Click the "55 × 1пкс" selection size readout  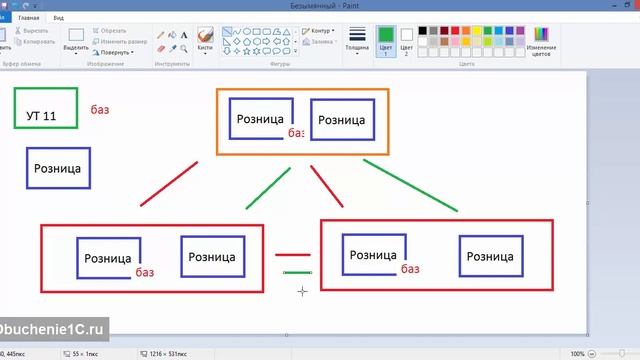[x=84, y=354]
